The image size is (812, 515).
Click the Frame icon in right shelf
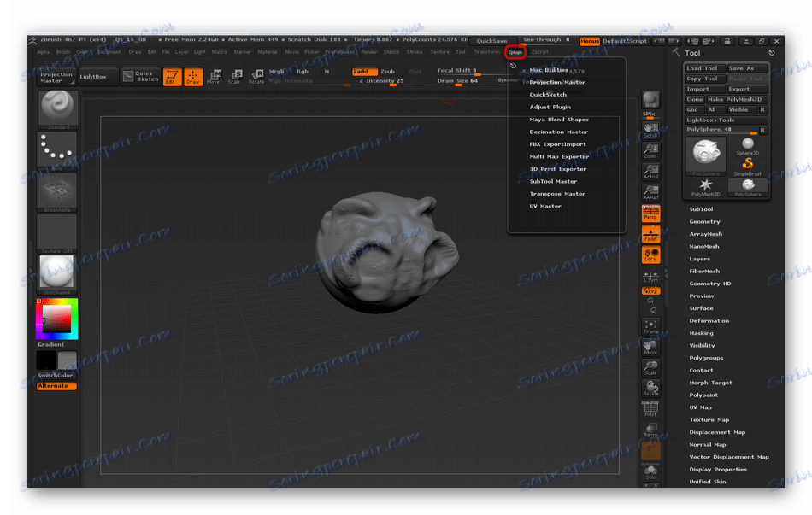[x=650, y=326]
